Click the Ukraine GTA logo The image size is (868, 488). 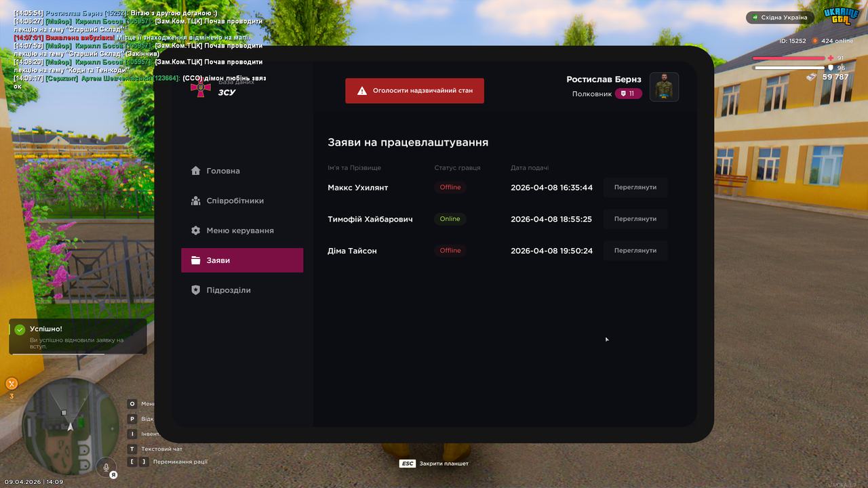[842, 15]
